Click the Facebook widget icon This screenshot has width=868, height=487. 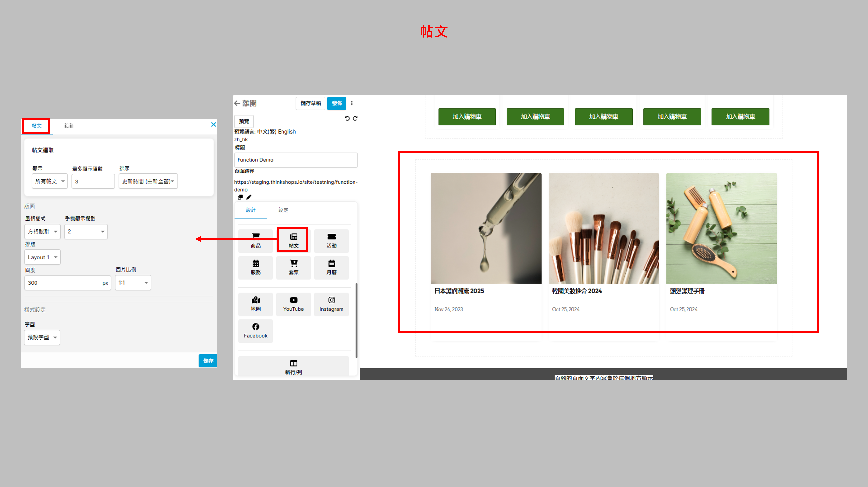click(x=255, y=331)
